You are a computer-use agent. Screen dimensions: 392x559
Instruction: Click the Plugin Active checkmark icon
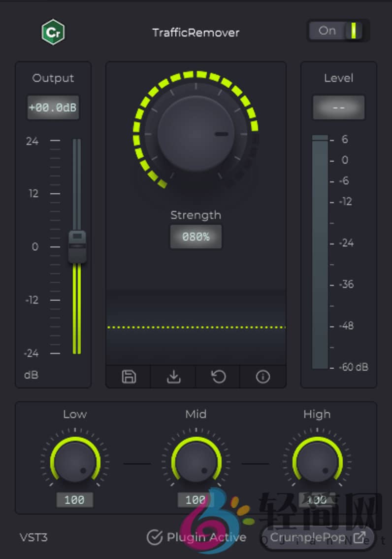(155, 537)
